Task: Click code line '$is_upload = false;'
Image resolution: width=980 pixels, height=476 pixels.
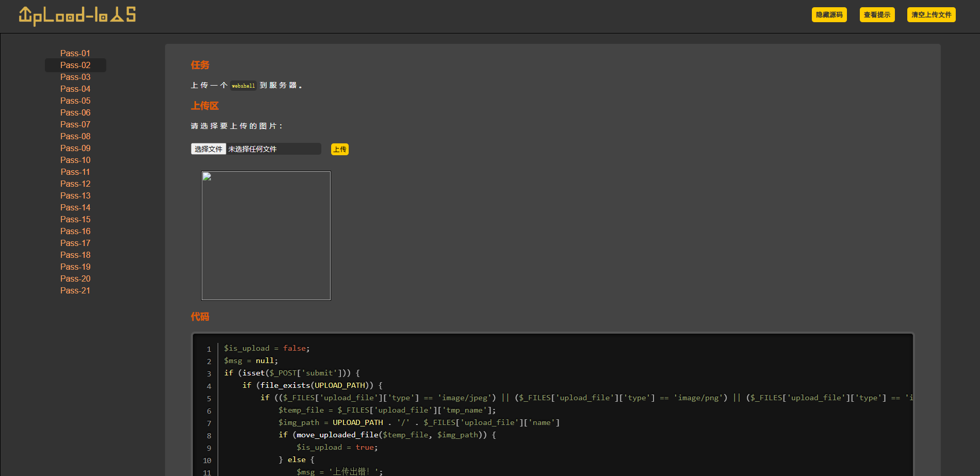Action: click(267, 348)
